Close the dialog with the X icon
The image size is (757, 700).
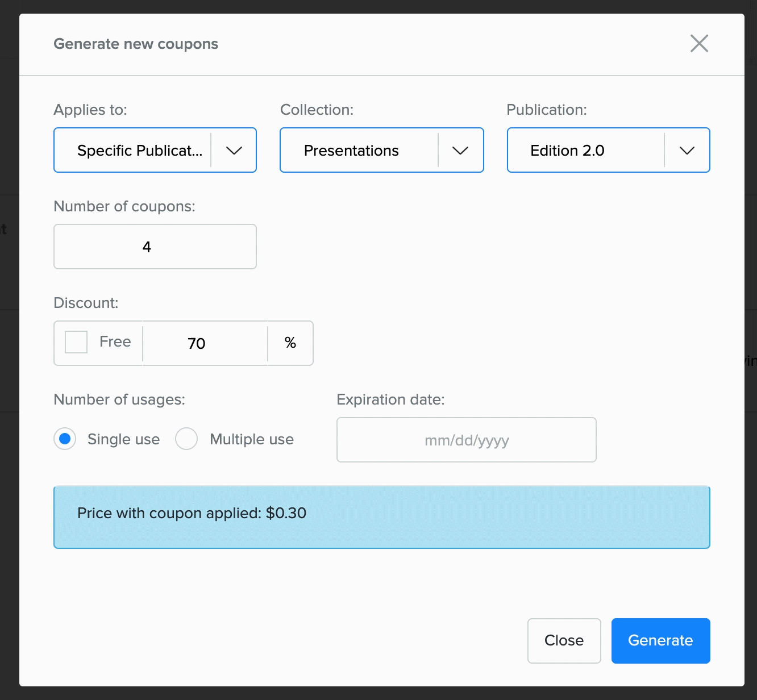[x=699, y=43]
